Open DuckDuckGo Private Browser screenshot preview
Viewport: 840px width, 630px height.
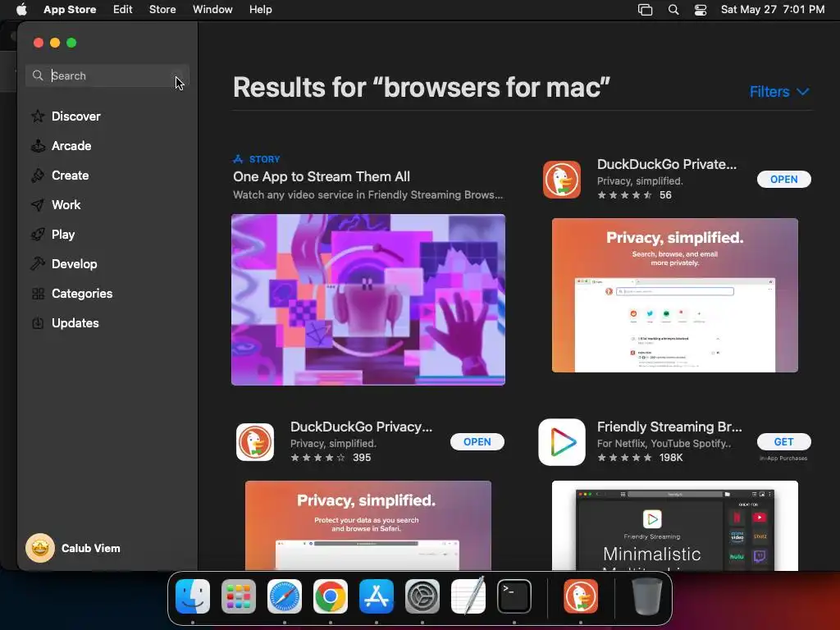(x=674, y=295)
